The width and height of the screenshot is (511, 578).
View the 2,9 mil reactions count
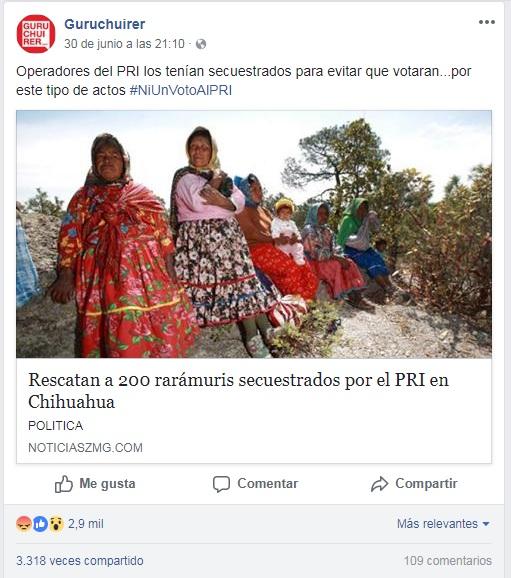86,524
